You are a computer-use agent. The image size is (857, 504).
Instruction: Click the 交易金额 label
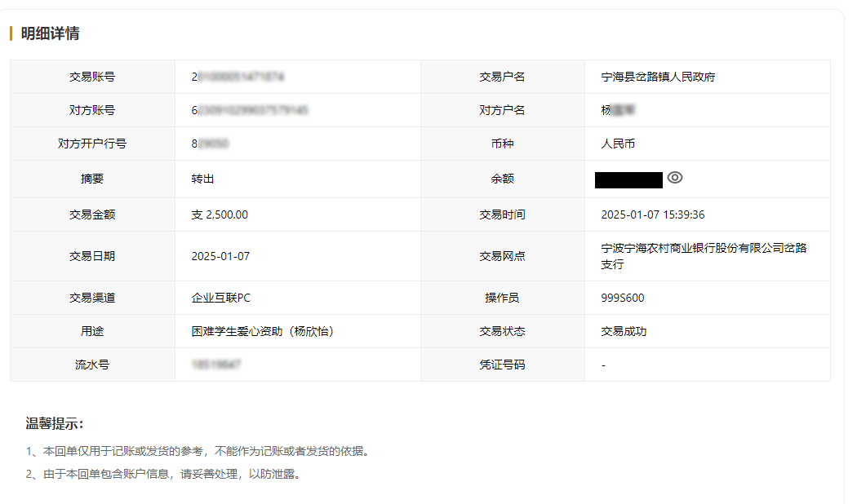91,214
